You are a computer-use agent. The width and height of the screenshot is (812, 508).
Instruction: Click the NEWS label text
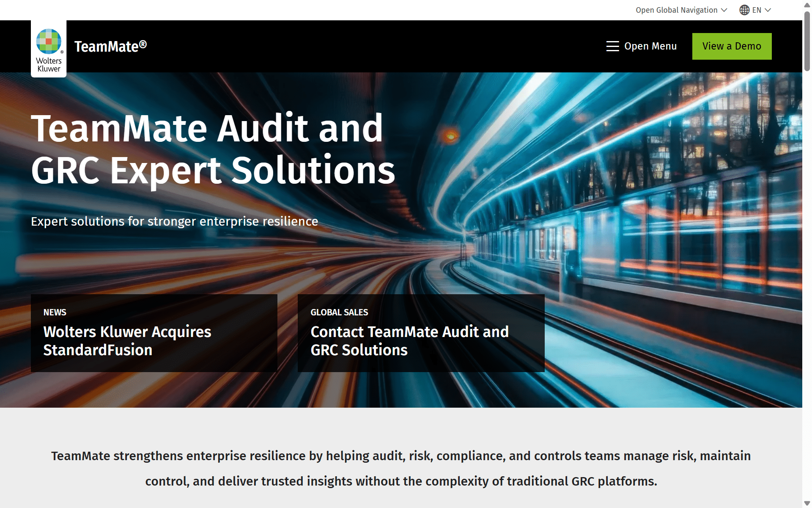[55, 312]
